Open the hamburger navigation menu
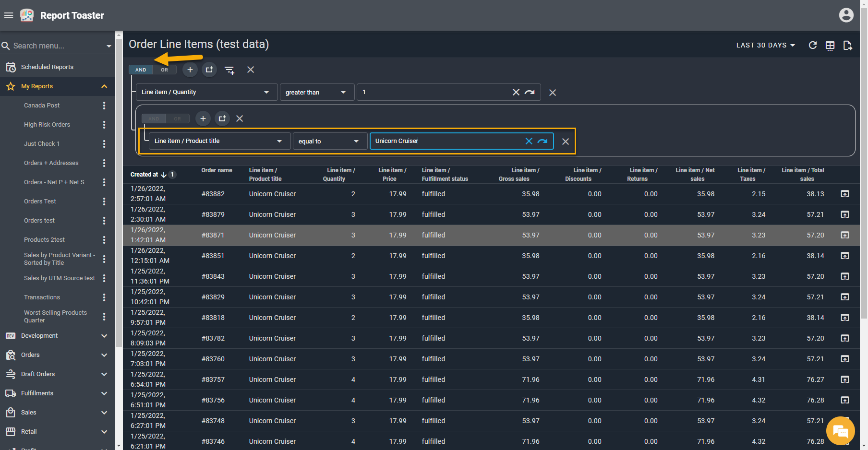This screenshot has height=450, width=868. pyautogui.click(x=9, y=15)
